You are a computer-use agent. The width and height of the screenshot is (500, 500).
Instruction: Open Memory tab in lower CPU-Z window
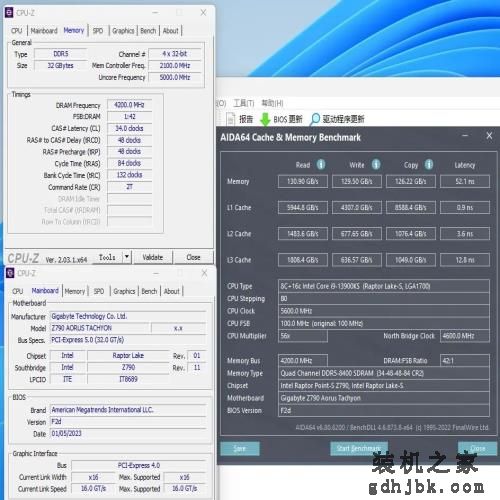click(x=75, y=291)
